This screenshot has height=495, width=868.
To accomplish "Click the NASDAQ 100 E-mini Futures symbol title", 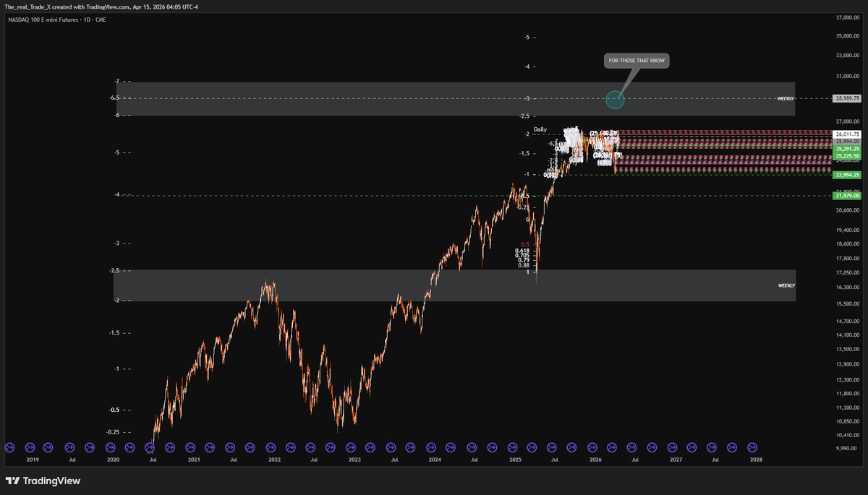I will (x=43, y=20).
